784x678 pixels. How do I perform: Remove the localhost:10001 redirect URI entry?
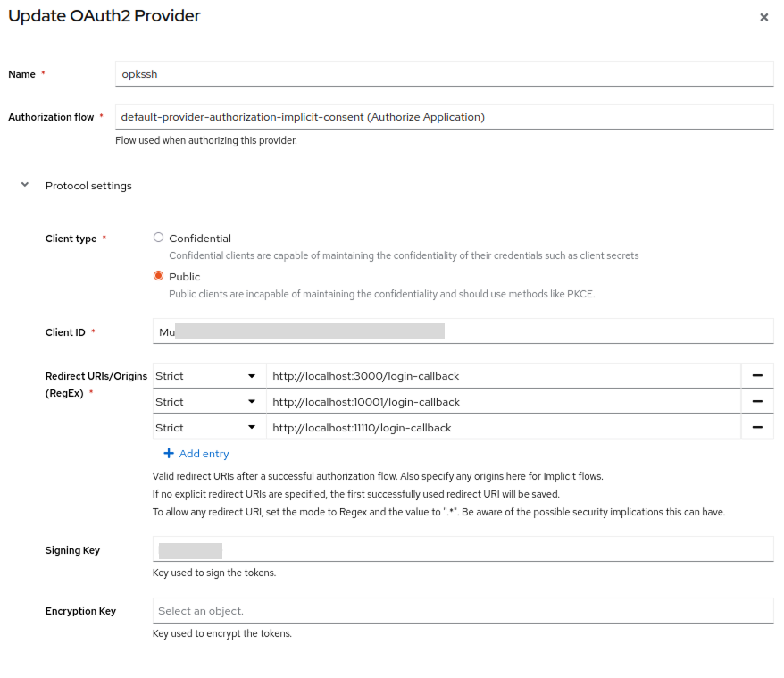756,402
